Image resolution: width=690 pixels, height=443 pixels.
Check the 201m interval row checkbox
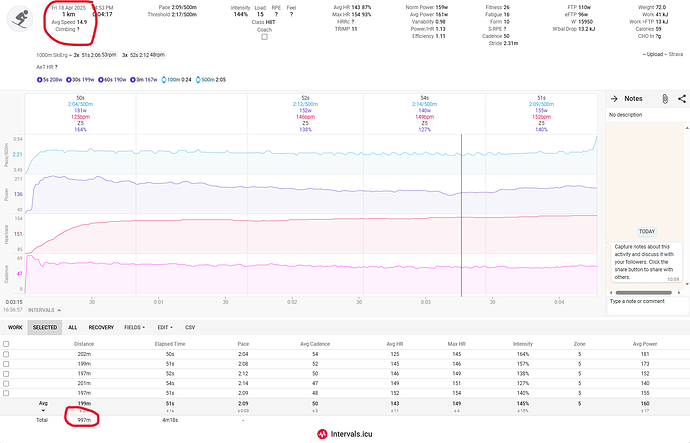6,383
